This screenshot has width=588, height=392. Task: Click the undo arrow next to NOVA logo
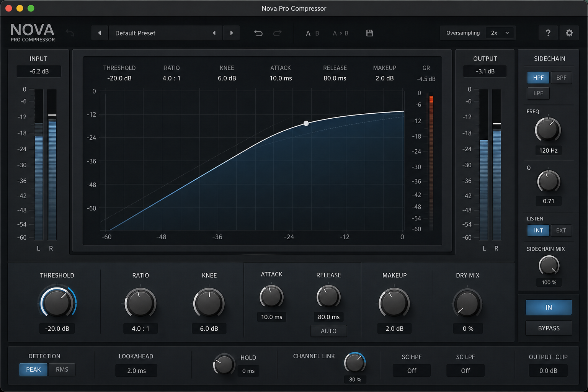click(70, 33)
